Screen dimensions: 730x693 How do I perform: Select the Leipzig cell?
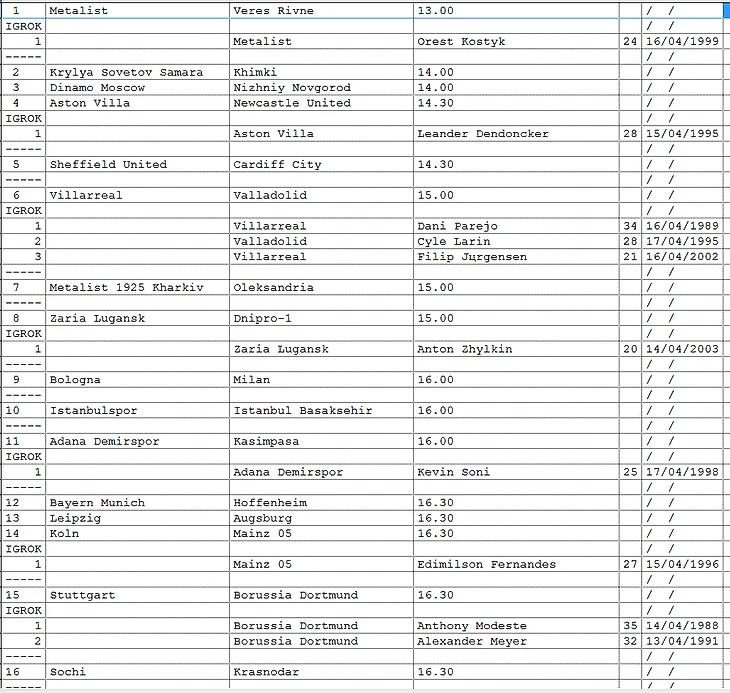point(137,518)
